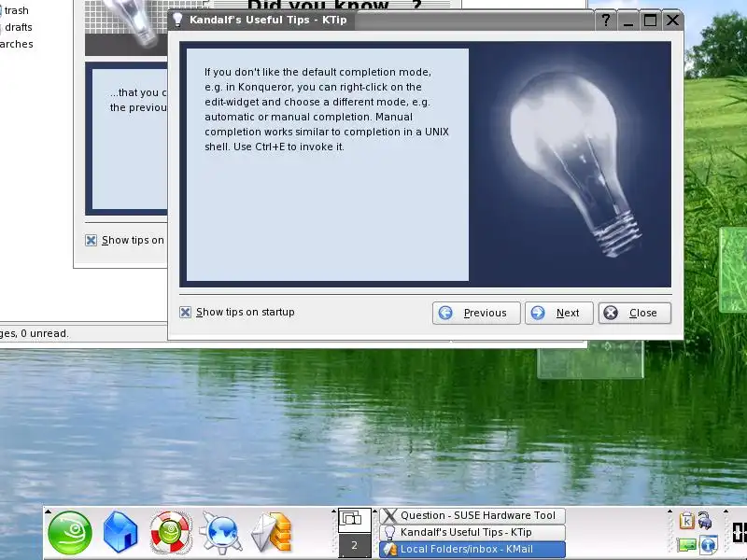This screenshot has width=747, height=560.
Task: Close the KTip window via title bar X
Action: 672,20
